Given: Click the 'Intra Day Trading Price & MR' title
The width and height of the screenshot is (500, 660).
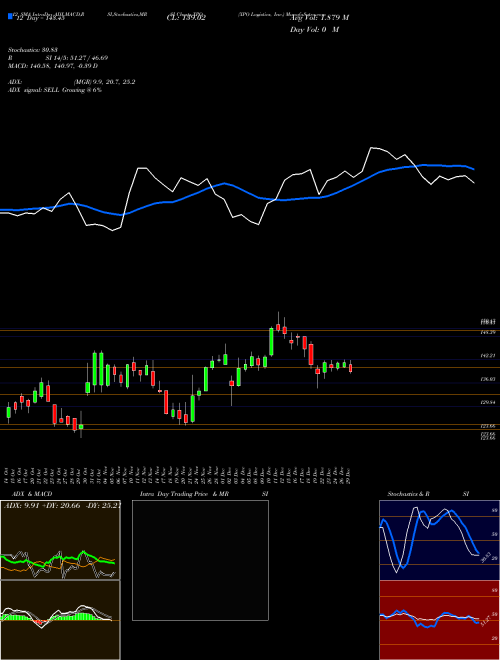Looking at the screenshot, I should (184, 494).
